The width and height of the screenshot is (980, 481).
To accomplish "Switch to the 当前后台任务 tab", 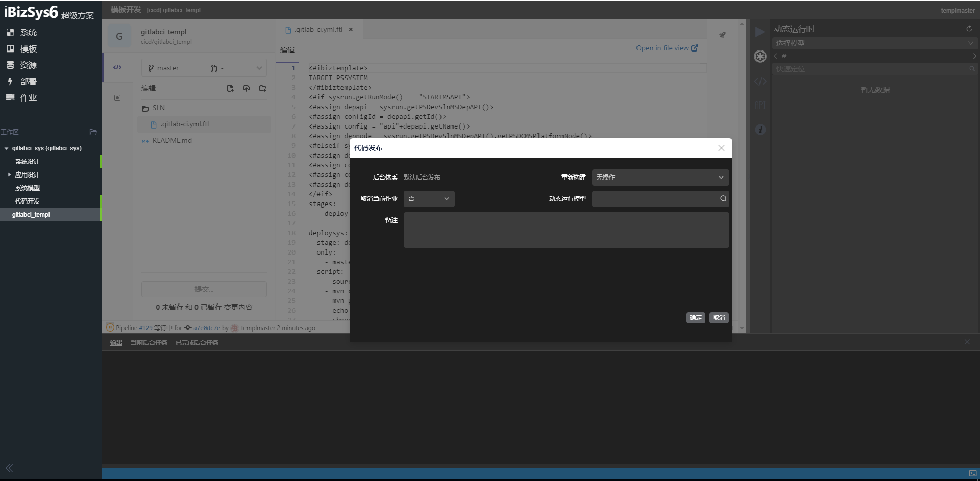I will pyautogui.click(x=149, y=343).
